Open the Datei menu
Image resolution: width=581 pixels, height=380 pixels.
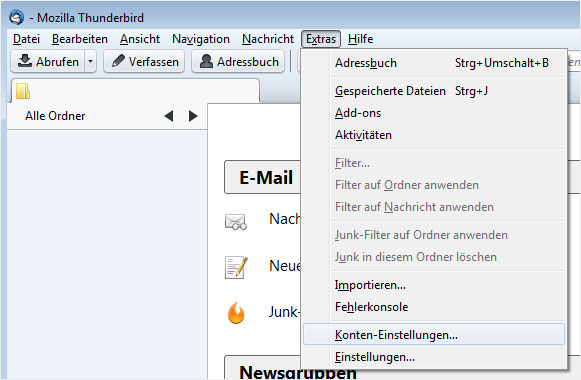tap(26, 39)
